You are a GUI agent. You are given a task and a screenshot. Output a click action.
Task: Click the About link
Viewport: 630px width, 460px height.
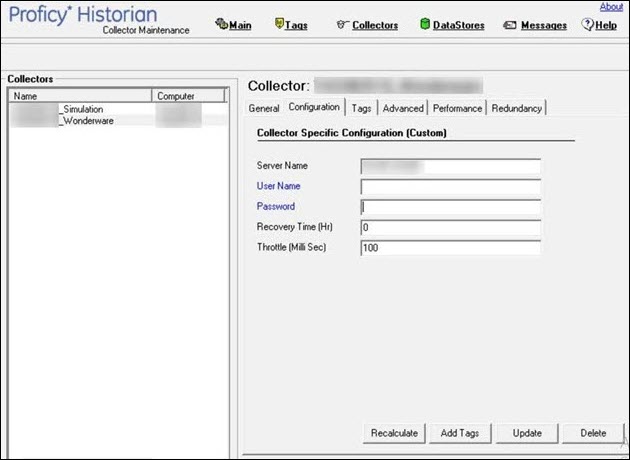[x=611, y=7]
